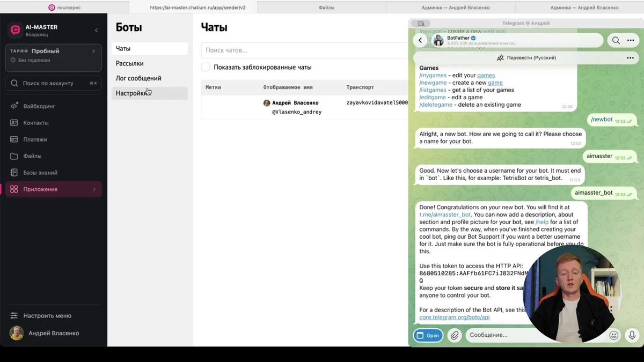Focus the Поиск по аккаунту search field
644x362 pixels.
(53, 83)
